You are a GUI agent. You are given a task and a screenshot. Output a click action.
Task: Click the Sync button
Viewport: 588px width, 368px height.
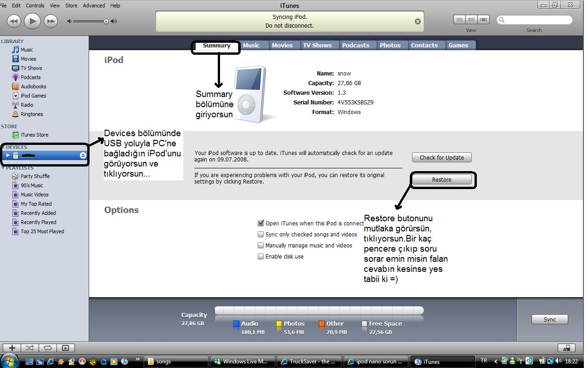(550, 319)
